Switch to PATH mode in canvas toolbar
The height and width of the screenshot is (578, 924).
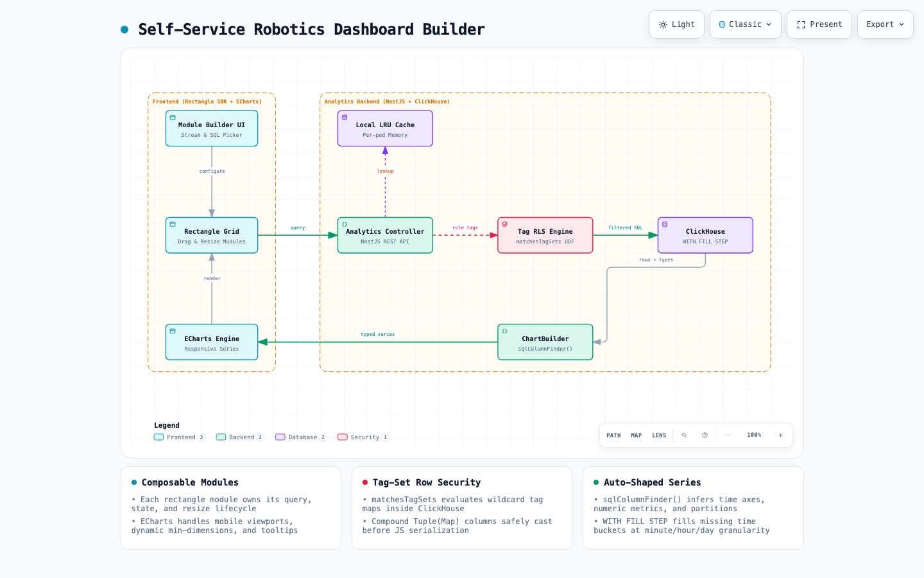coord(613,435)
